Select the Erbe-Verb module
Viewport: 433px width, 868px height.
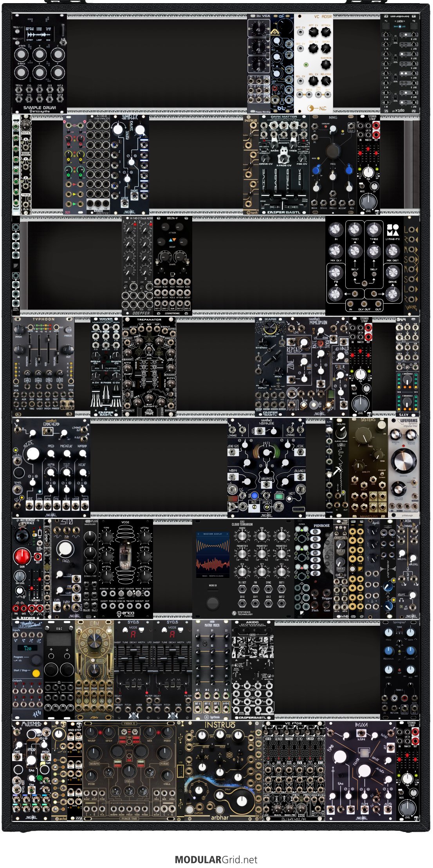point(51,467)
